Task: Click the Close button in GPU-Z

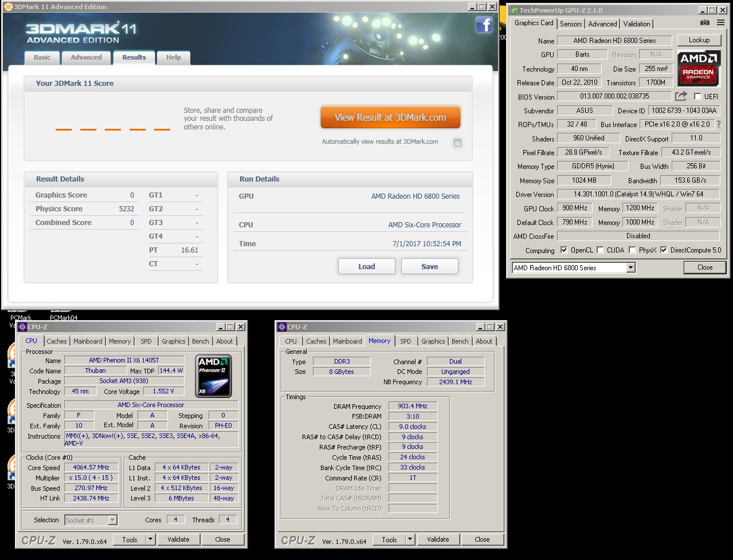Action: click(x=705, y=267)
